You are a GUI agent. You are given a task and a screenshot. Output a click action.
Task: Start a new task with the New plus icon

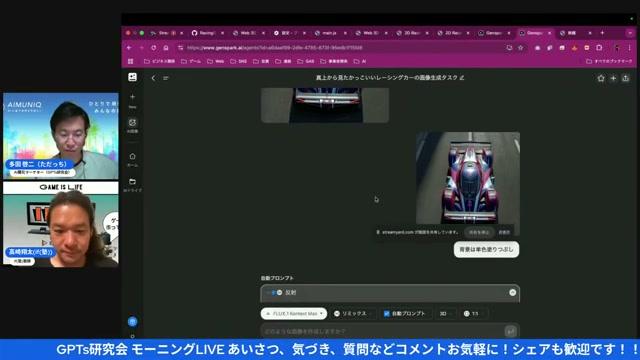pos(132,97)
